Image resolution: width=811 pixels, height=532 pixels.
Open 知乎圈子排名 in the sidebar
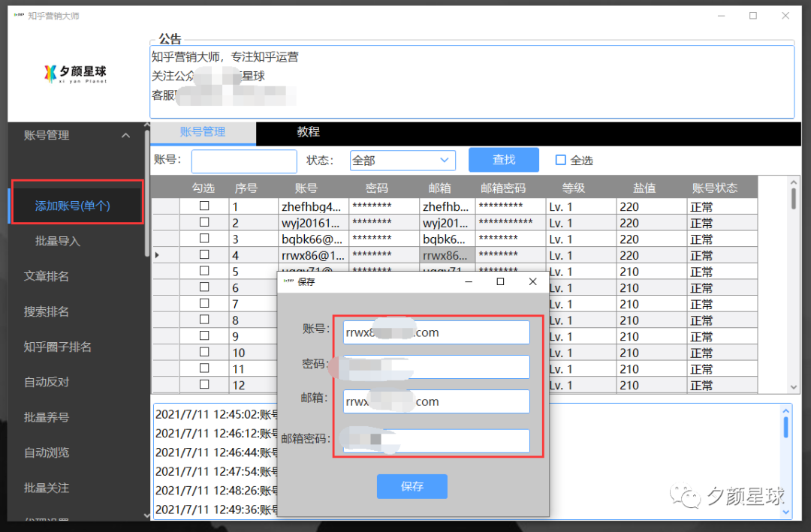pos(57,347)
